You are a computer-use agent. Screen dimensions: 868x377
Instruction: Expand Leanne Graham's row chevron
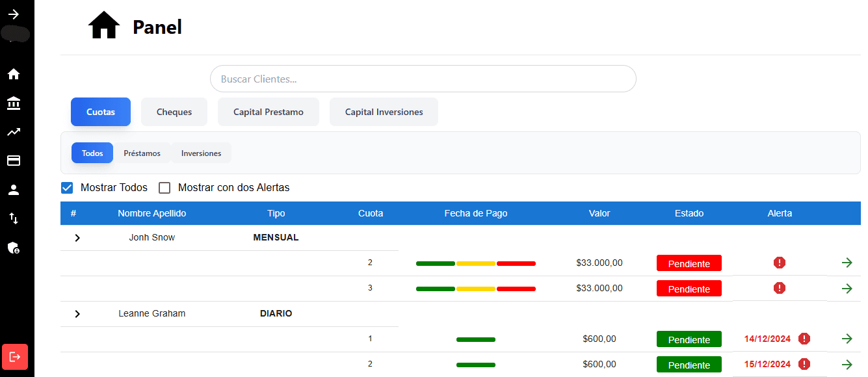click(x=77, y=313)
